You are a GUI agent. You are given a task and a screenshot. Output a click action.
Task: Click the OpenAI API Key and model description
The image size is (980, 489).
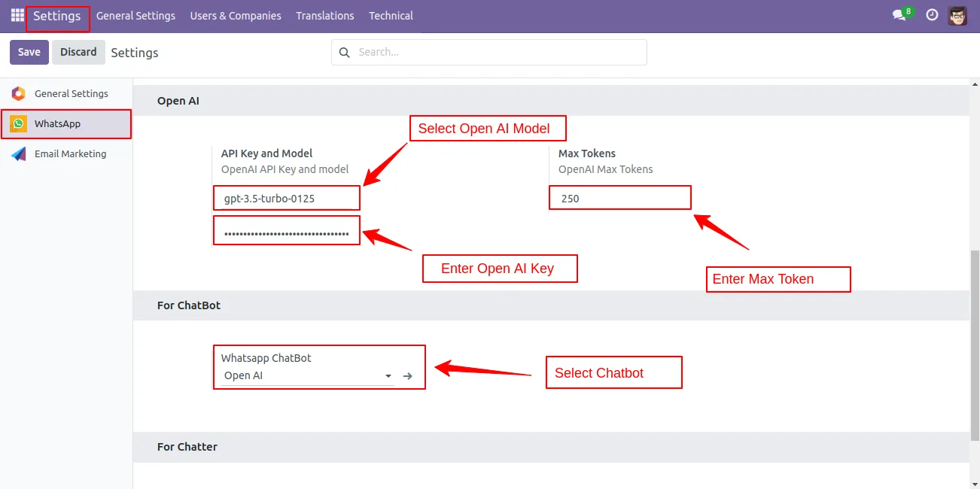(x=285, y=169)
